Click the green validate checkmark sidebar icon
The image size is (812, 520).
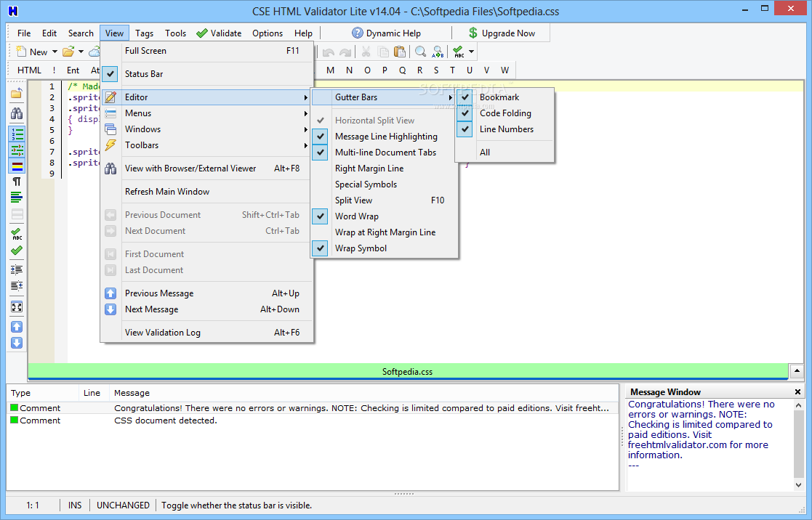pos(17,251)
